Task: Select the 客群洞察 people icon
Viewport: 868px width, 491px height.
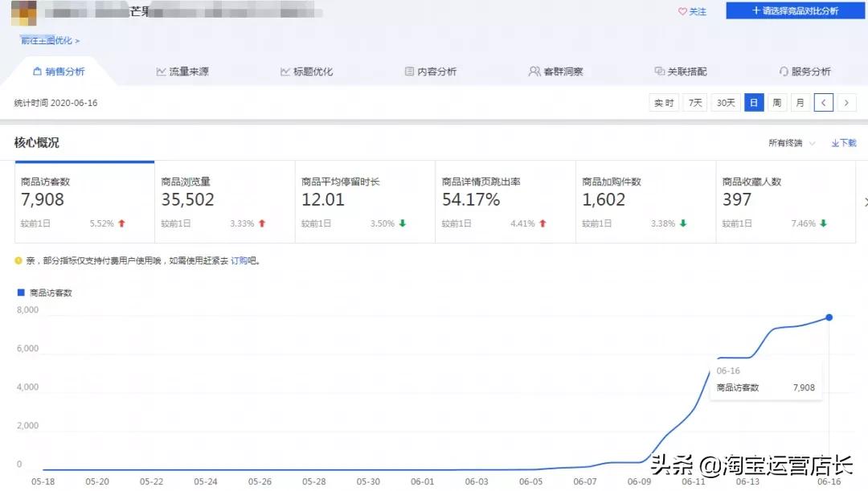Action: (533, 71)
